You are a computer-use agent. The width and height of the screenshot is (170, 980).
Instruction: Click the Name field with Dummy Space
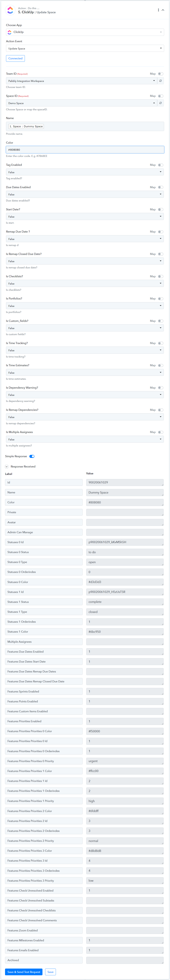pyautogui.click(x=85, y=126)
